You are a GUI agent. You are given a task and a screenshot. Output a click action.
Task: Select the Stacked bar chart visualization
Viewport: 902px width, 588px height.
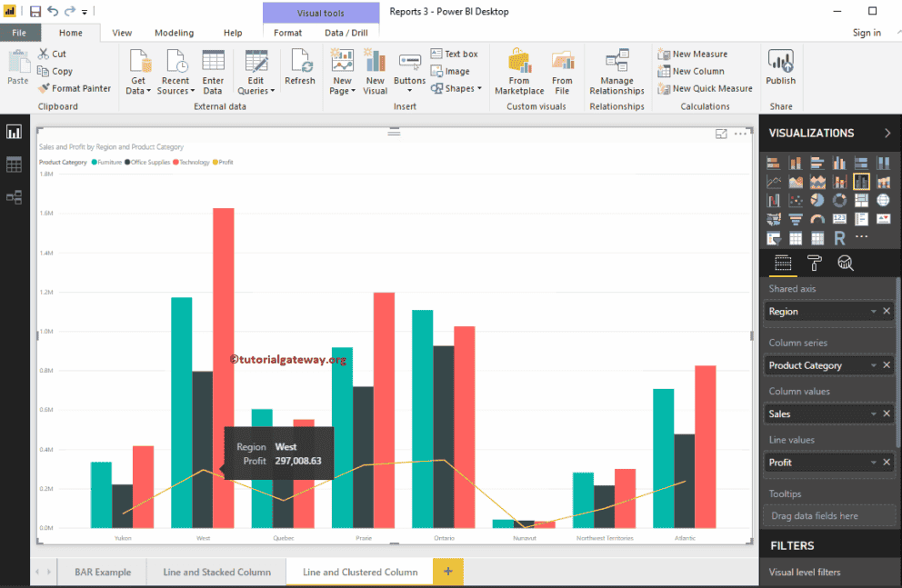[774, 164]
